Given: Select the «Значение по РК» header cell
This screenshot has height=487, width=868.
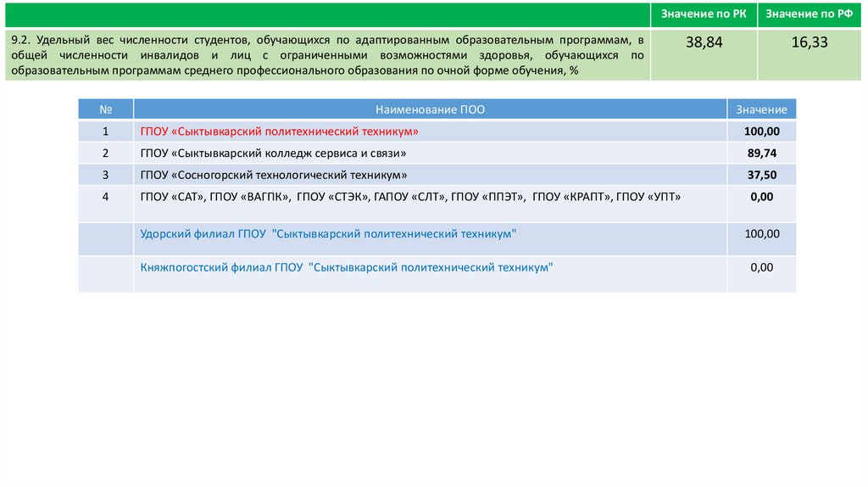Looking at the screenshot, I should 704,15.
